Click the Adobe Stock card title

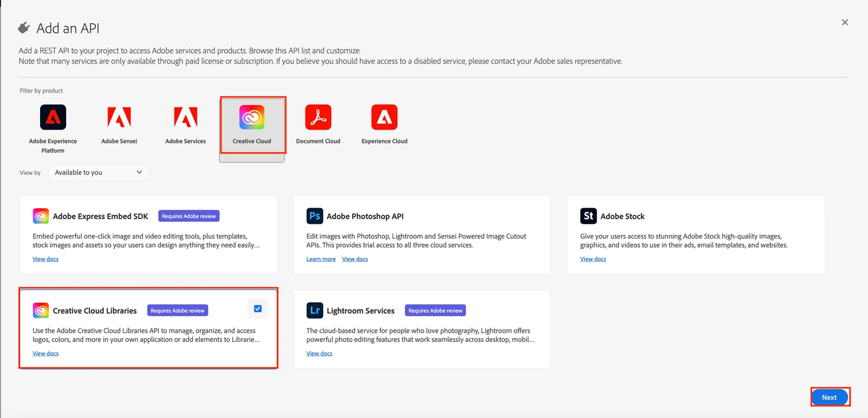point(622,216)
